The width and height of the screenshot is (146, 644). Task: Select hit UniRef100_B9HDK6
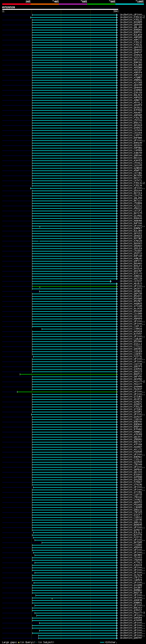pos(131,30)
